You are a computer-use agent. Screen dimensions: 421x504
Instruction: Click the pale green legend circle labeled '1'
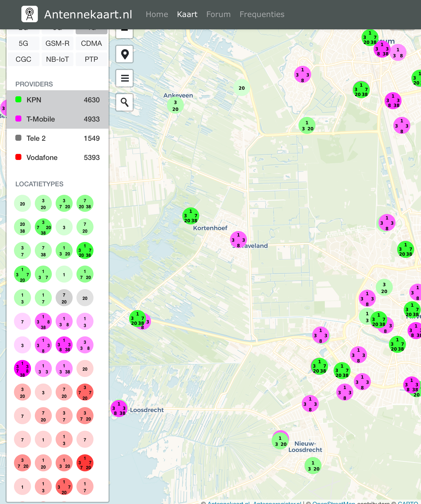coord(64,274)
